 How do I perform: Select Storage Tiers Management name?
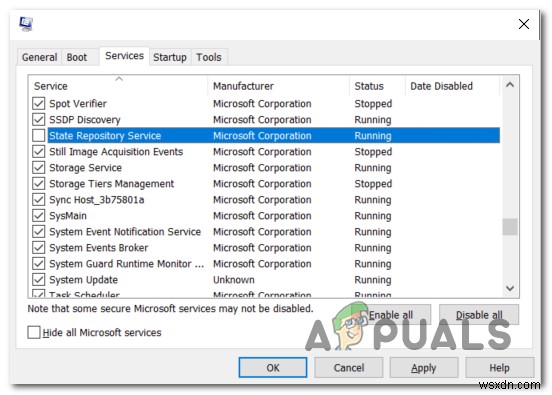112,184
